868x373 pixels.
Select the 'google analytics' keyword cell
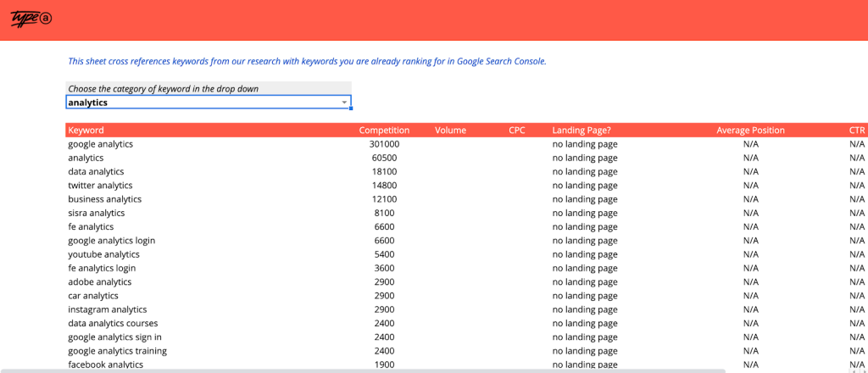pos(101,144)
